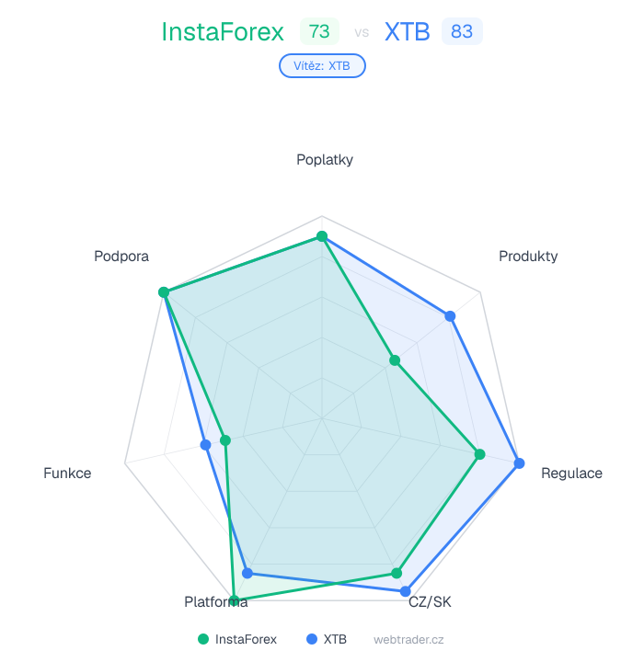The width and height of the screenshot is (644, 662).
Task: Click InstaForex score badge 73
Action: pos(319,31)
